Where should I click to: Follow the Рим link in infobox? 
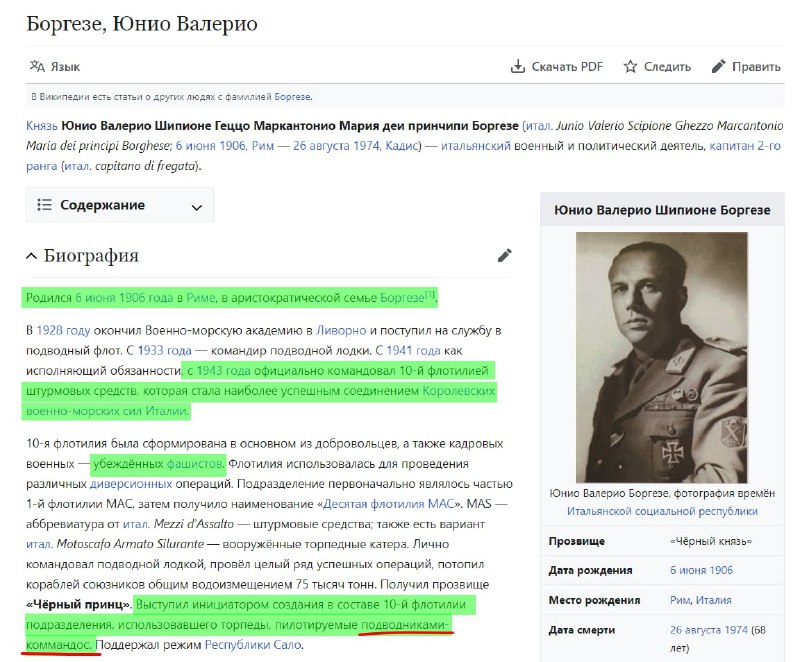click(680, 600)
